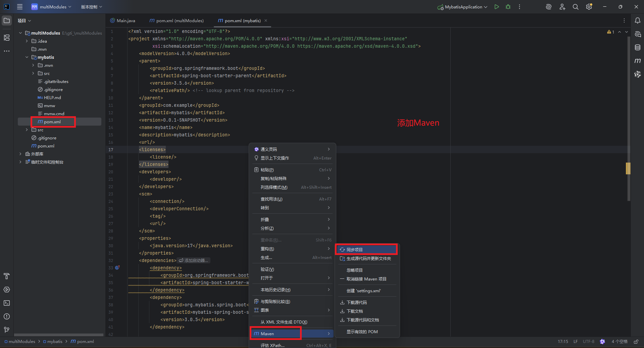Open the MybatisApplication run configuration dropdown
This screenshot has height=348, width=644.
(x=462, y=7)
